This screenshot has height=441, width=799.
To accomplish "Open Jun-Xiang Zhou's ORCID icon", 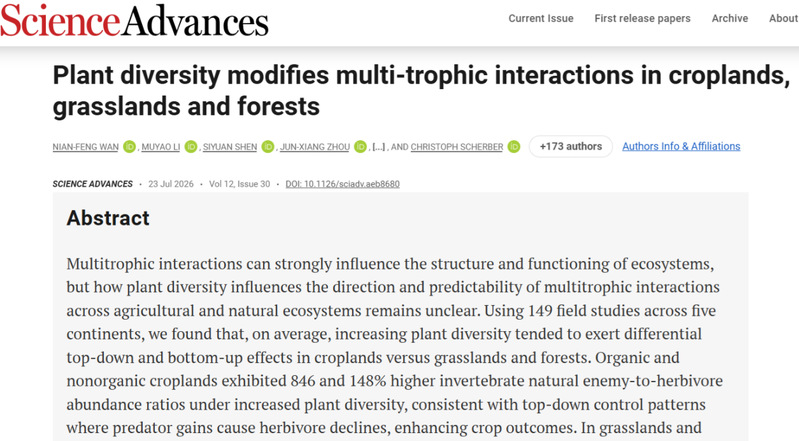I will pyautogui.click(x=361, y=147).
